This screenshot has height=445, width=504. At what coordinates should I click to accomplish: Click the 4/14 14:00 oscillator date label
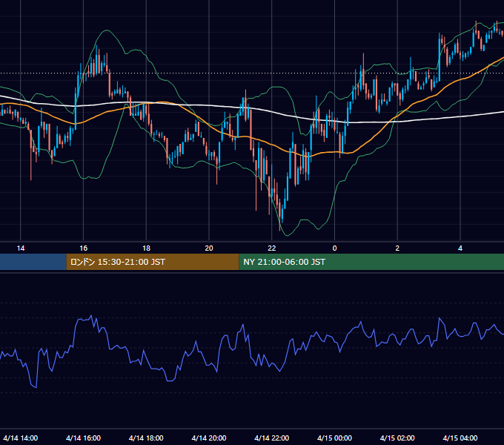click(21, 438)
